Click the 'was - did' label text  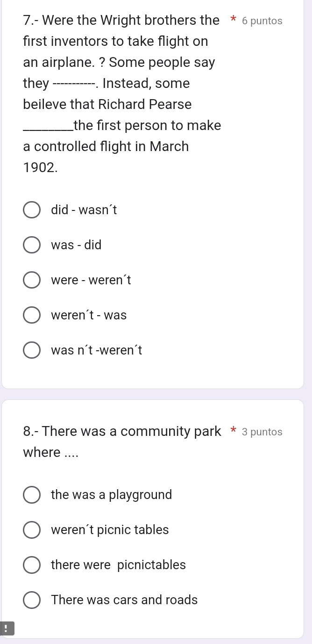76,245
